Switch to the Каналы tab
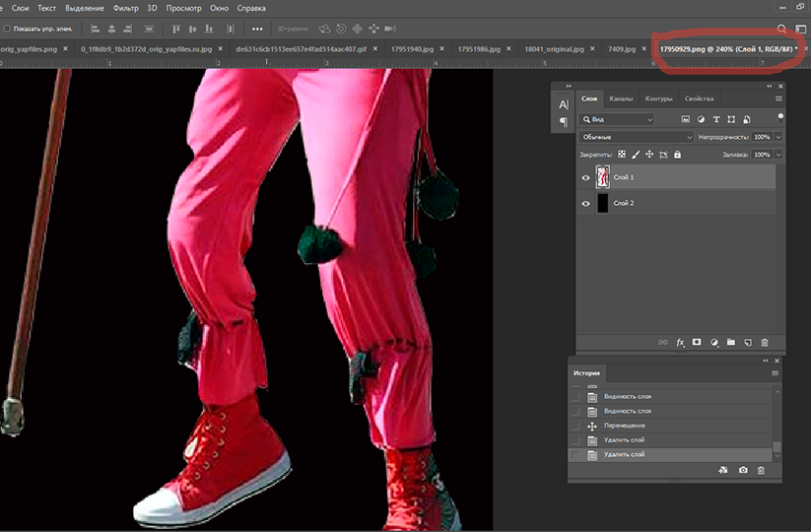The image size is (811, 532). tap(621, 99)
